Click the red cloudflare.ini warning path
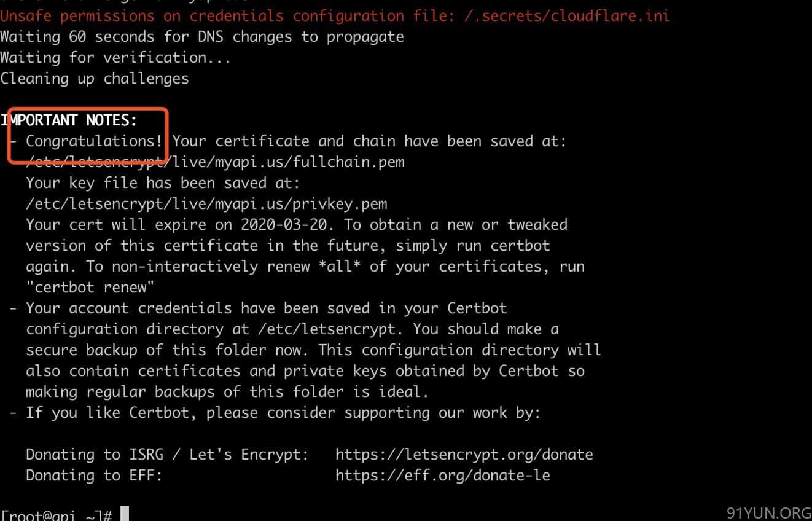 click(x=567, y=15)
